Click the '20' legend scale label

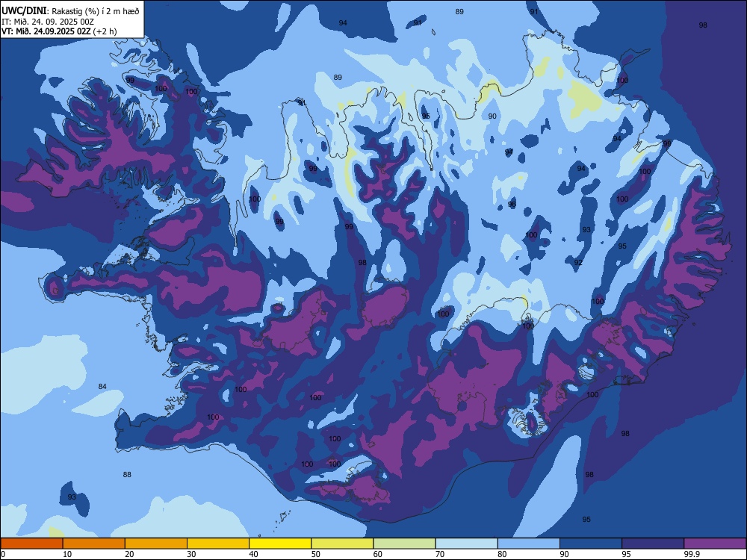click(x=129, y=554)
